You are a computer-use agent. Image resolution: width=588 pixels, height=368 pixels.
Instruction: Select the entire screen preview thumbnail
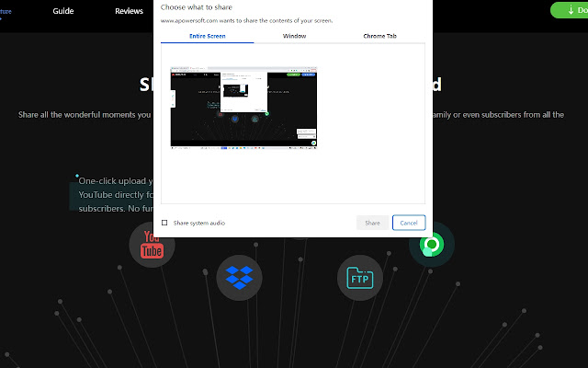(x=243, y=109)
